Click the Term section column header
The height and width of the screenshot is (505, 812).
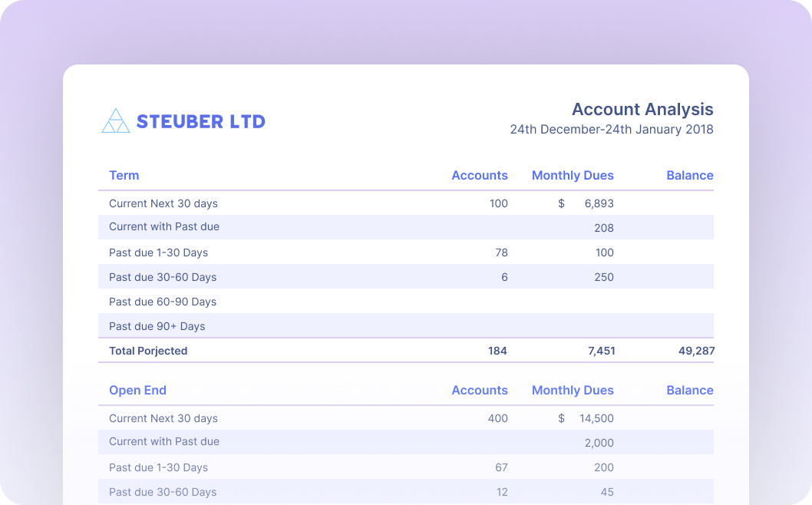click(124, 175)
